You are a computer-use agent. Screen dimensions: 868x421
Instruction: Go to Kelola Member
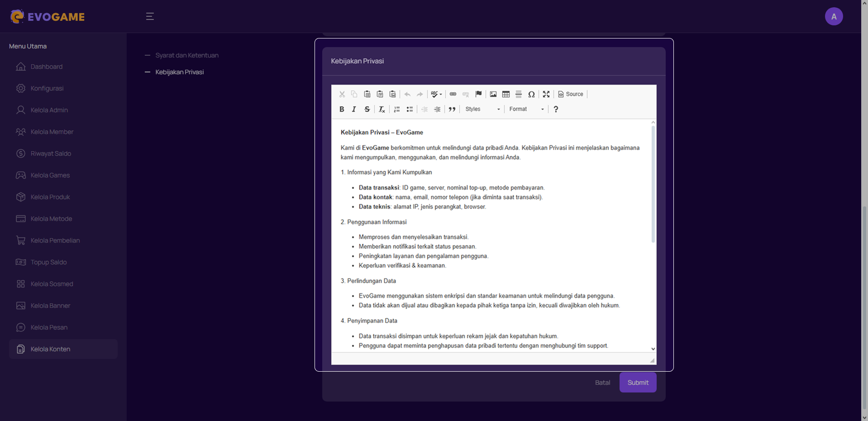(63, 132)
